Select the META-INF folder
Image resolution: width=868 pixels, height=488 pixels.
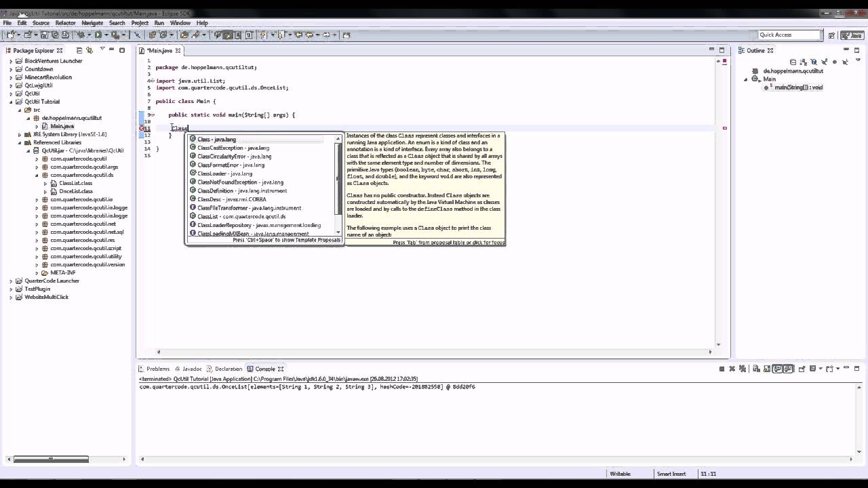tap(63, 272)
